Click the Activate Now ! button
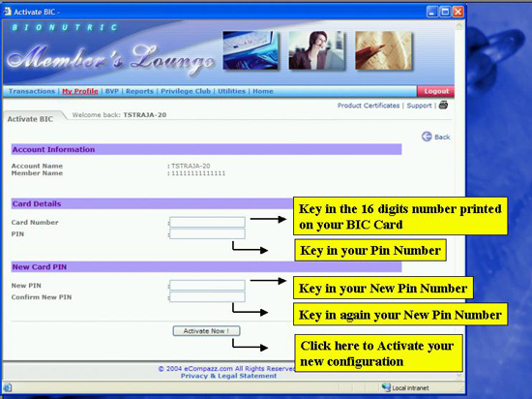The width and height of the screenshot is (532, 399). pyautogui.click(x=207, y=331)
